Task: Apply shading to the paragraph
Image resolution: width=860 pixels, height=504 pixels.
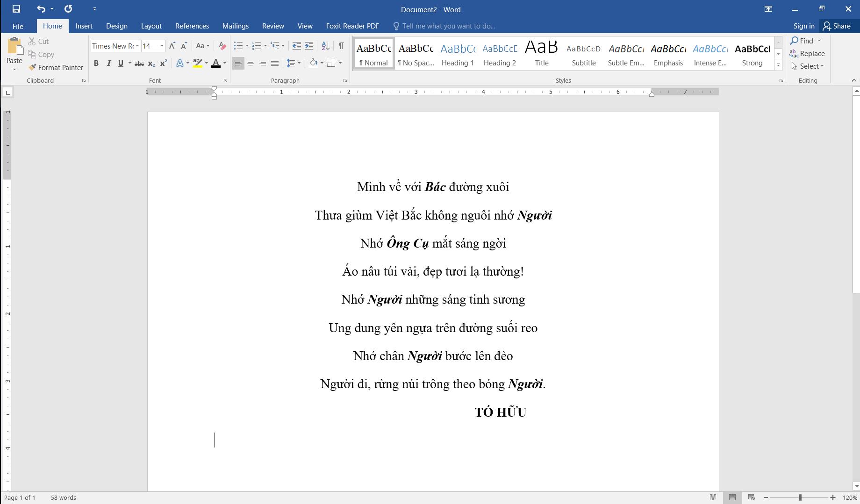Action: pos(314,63)
